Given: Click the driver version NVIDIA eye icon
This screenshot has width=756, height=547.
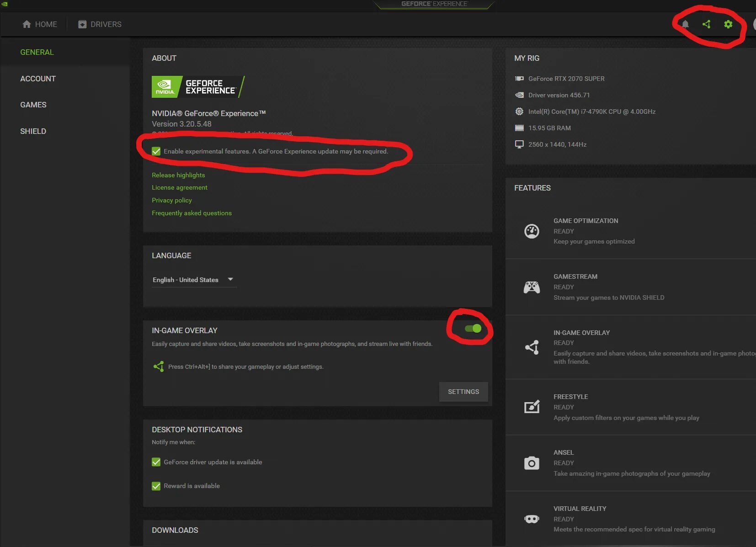Looking at the screenshot, I should [x=519, y=95].
